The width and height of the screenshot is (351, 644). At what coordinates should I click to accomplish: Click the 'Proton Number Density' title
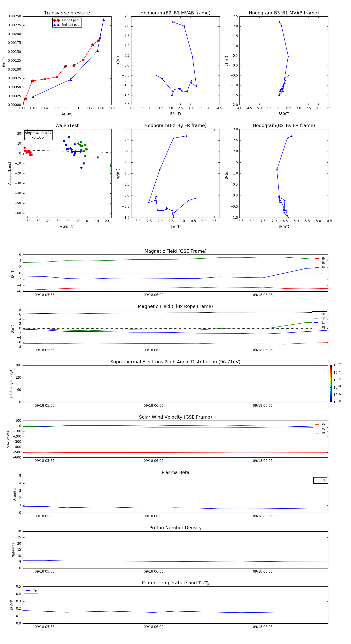[x=175, y=528]
